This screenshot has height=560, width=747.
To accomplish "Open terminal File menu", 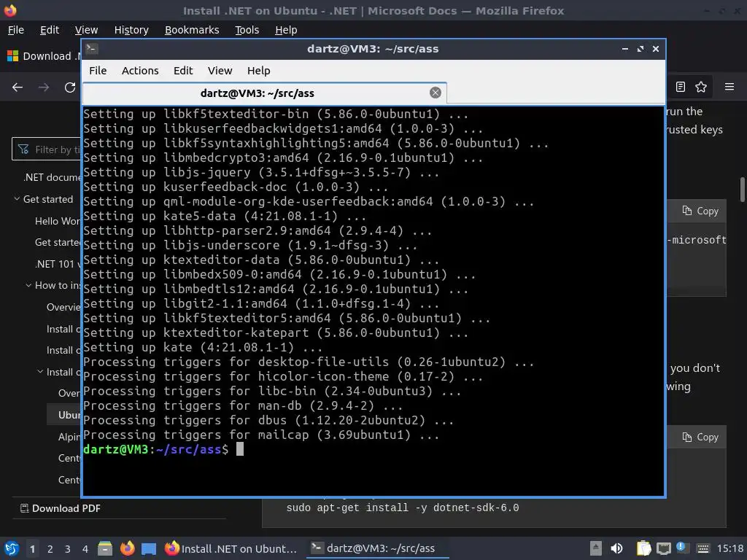I will 98,71.
